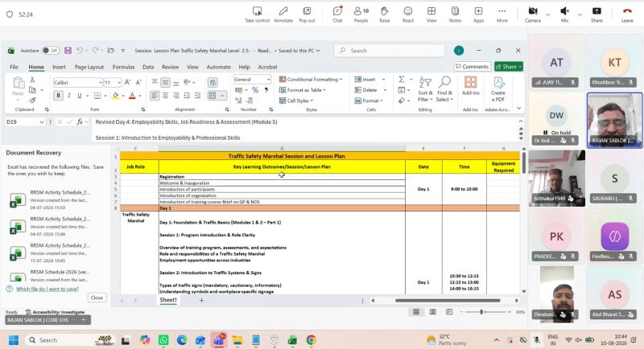This screenshot has width=644, height=349.
Task: Open the File menu
Action: pyautogui.click(x=14, y=67)
